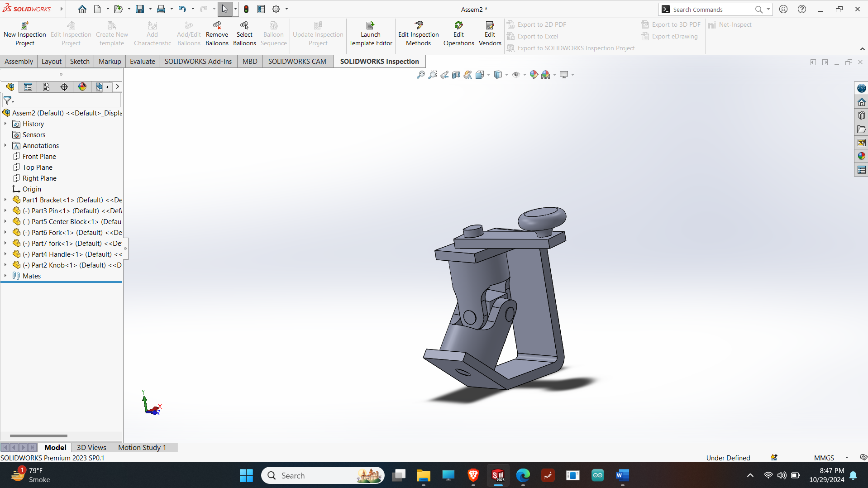Click the Print icon
This screenshot has height=488, width=868.
point(161,9)
